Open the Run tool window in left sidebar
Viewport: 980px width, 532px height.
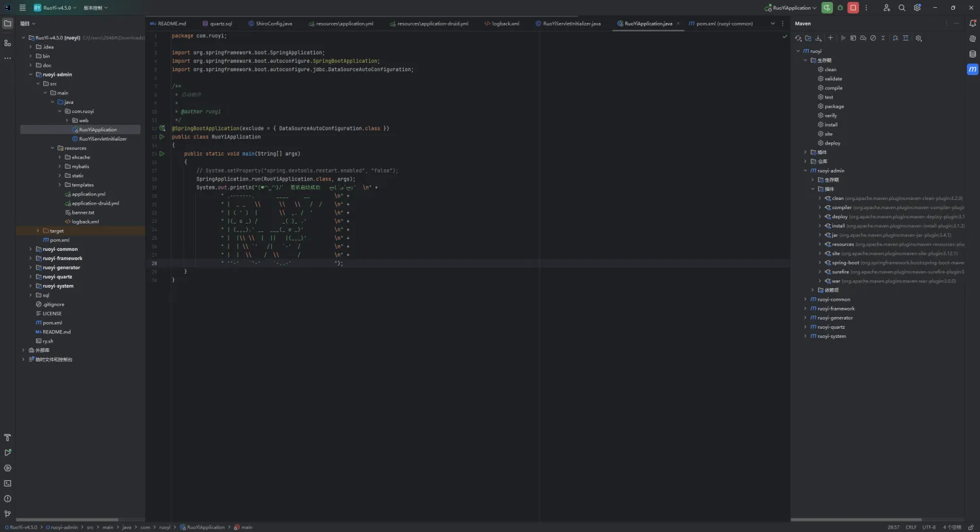pyautogui.click(x=8, y=452)
